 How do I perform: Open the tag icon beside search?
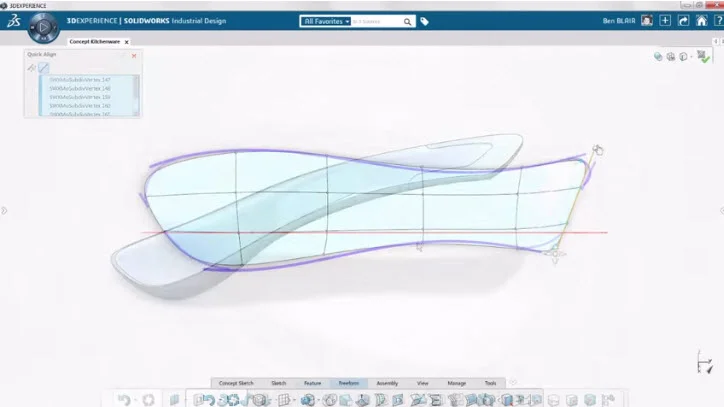point(424,21)
